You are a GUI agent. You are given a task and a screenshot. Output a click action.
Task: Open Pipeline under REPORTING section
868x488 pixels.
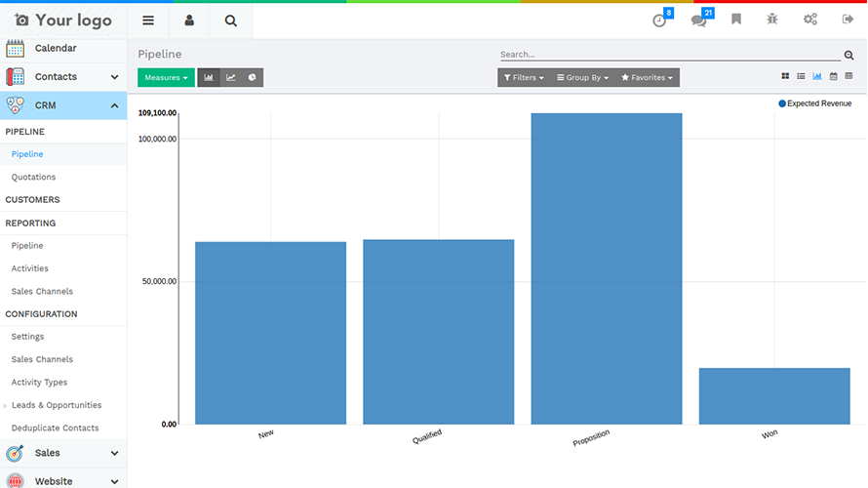tap(27, 245)
